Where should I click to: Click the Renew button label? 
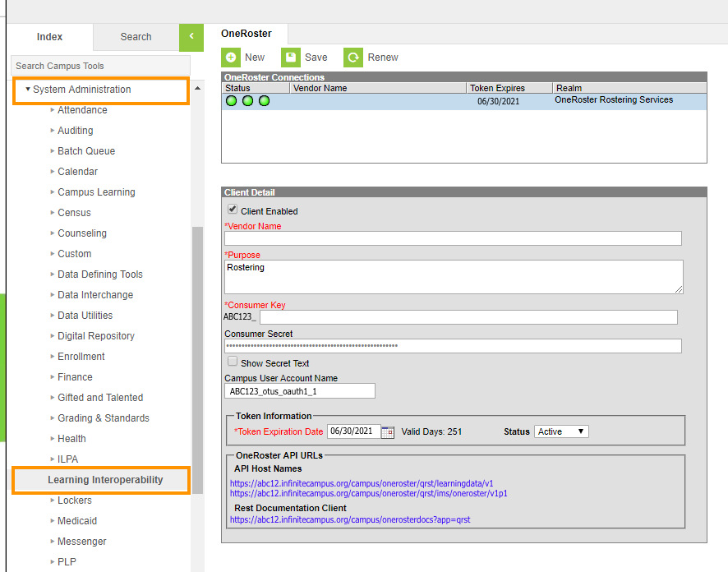pos(383,58)
